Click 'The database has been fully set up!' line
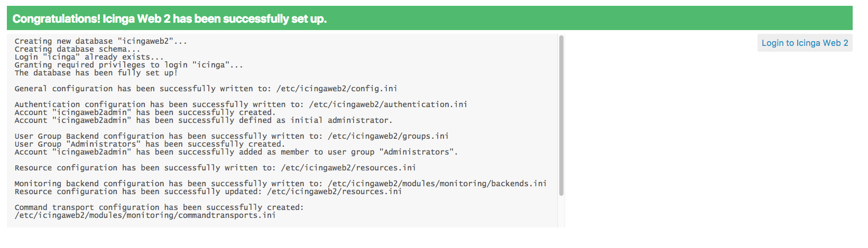This screenshot has height=248, width=868. click(96, 73)
